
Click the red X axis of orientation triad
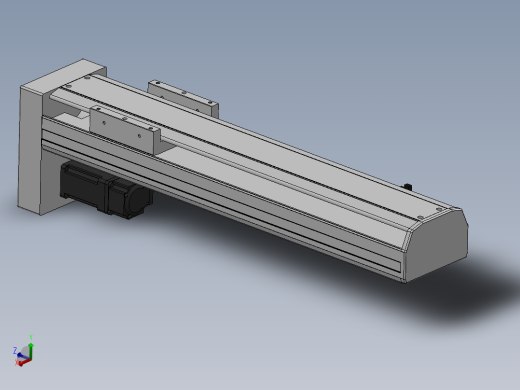tap(24, 363)
